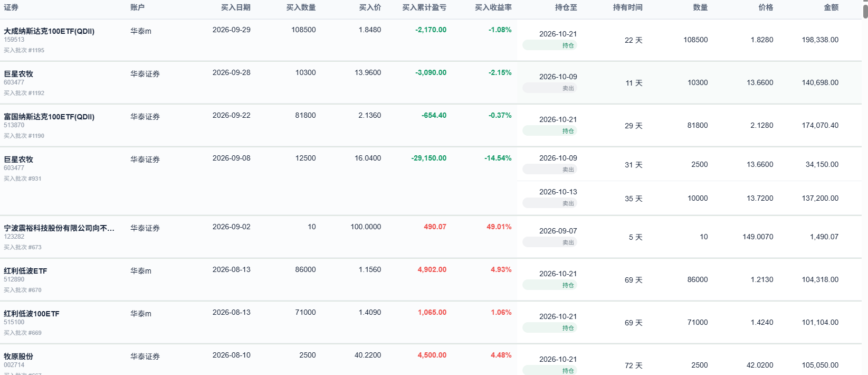Click the 华泰m account in the 红利低波ETF row
The width and height of the screenshot is (868, 375).
(x=141, y=271)
